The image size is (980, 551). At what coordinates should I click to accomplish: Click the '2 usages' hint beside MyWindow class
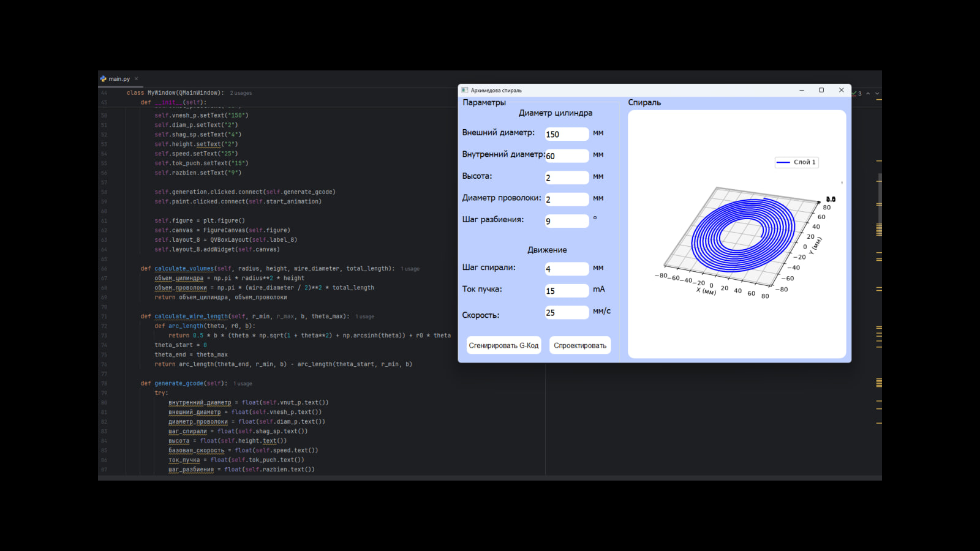[x=241, y=93]
